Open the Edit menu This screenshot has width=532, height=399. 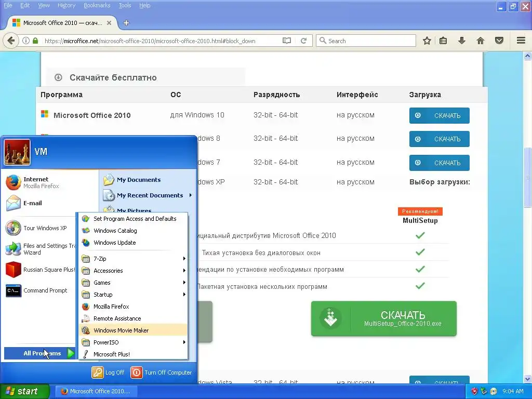(25, 5)
